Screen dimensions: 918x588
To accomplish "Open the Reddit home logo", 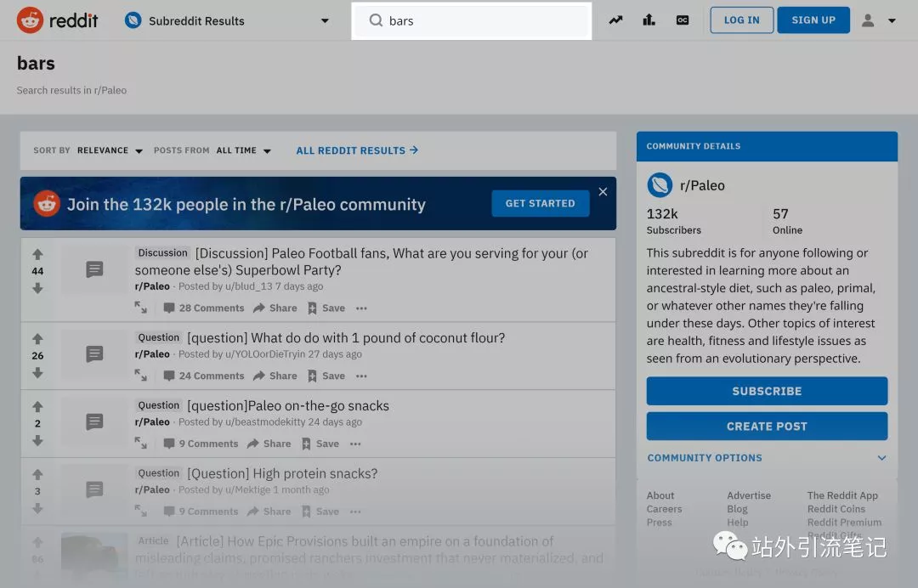I will [57, 20].
